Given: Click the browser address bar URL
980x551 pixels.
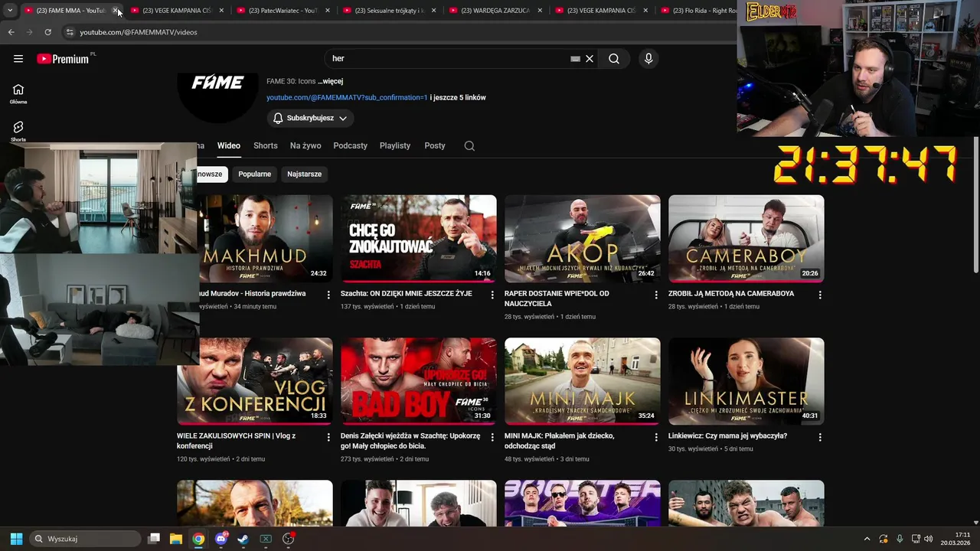Looking at the screenshot, I should click(139, 32).
